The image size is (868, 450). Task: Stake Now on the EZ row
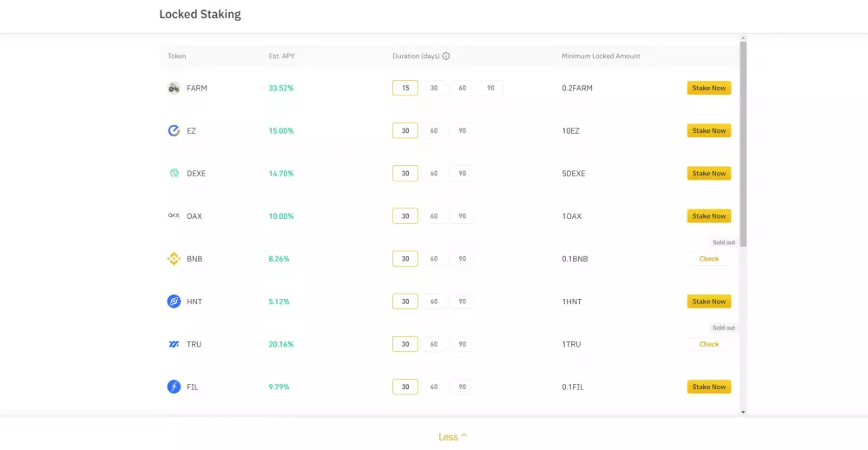coord(709,131)
